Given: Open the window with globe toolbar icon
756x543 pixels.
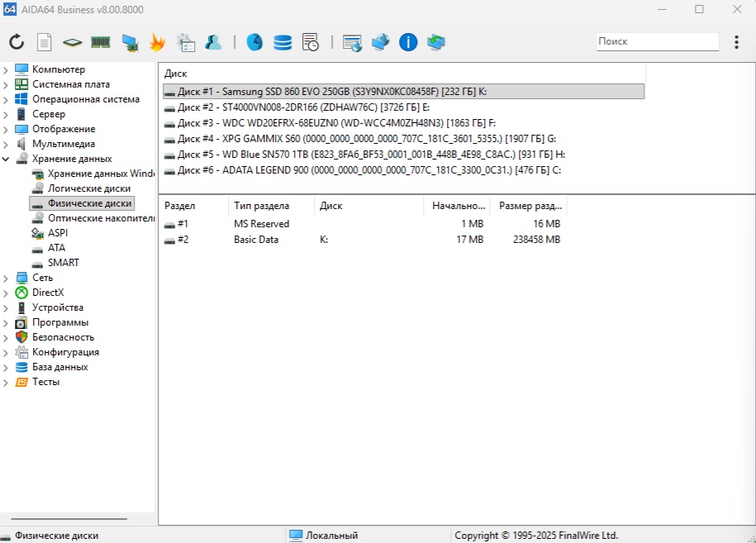Looking at the screenshot, I should click(353, 42).
